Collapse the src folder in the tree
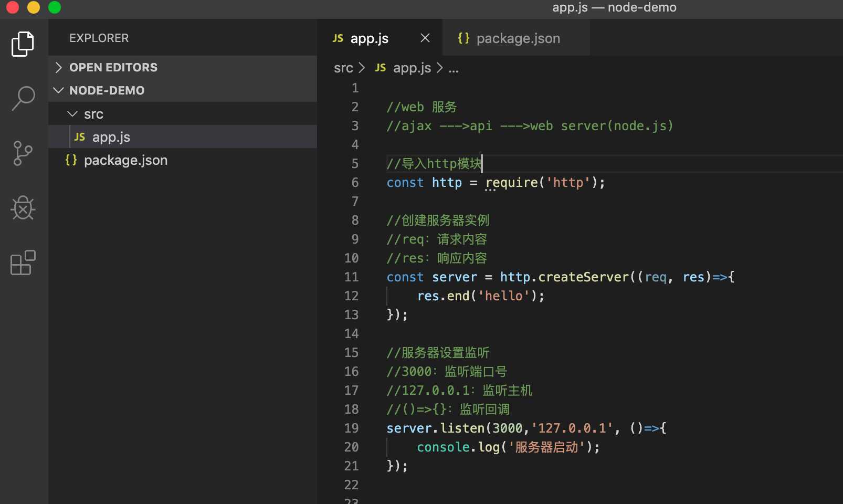Screen dimensions: 843x504 click(183, 114)
